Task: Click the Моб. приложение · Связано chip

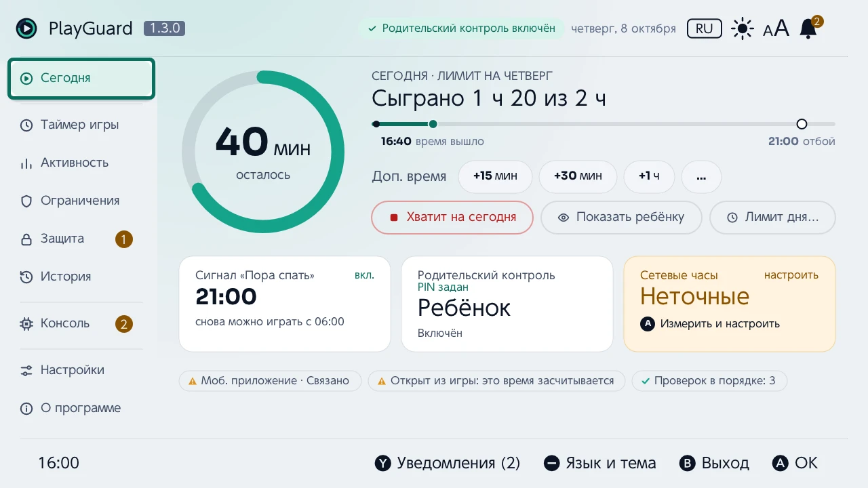Action: tap(269, 381)
